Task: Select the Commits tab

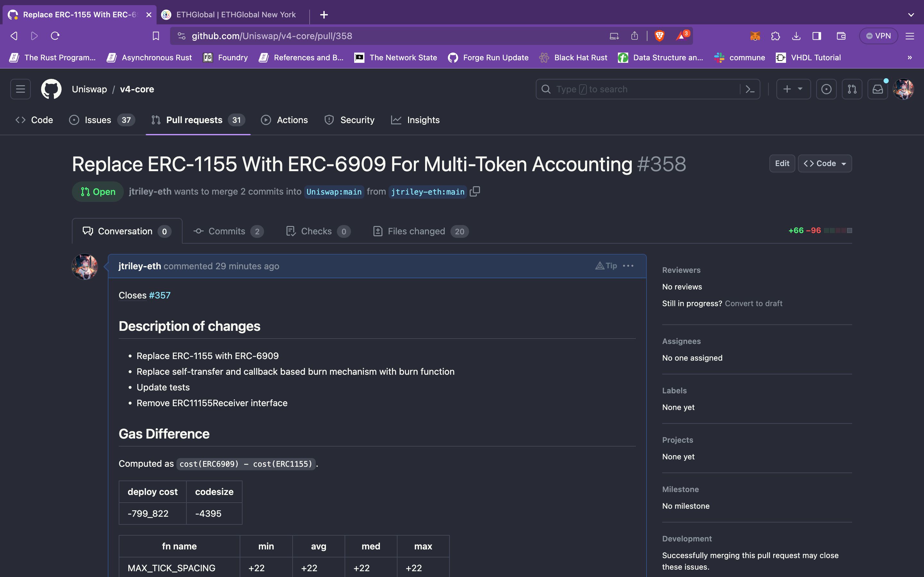Action: coord(226,231)
